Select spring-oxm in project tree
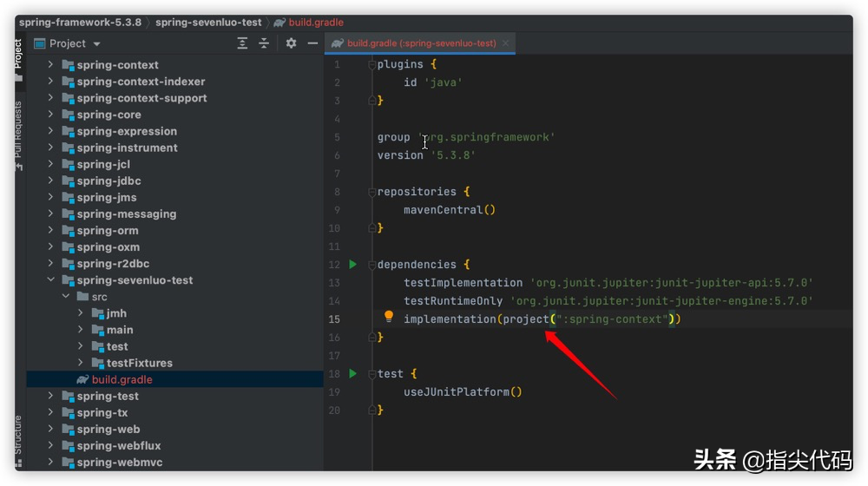Viewport: 868px width, 486px height. 108,246
